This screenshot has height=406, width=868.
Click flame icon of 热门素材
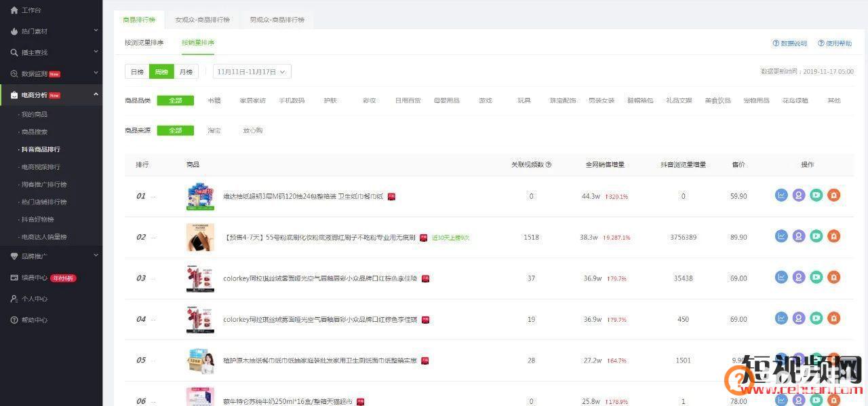[x=14, y=31]
